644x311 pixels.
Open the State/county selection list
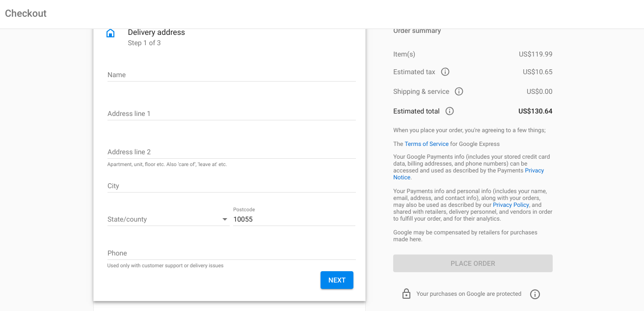pyautogui.click(x=167, y=219)
